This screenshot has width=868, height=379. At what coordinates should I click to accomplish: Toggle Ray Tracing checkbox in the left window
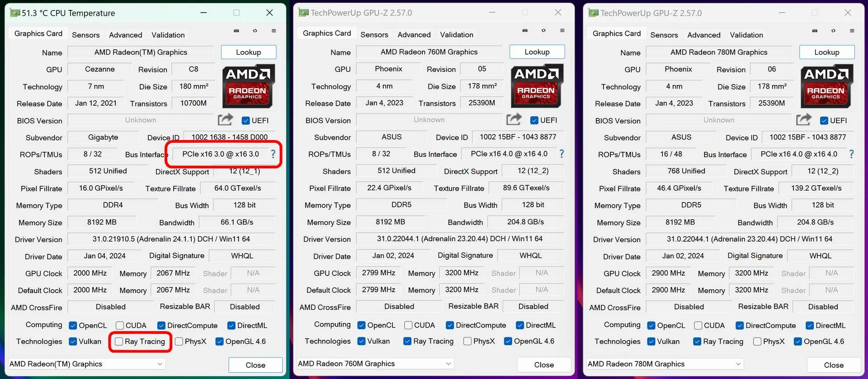[119, 342]
